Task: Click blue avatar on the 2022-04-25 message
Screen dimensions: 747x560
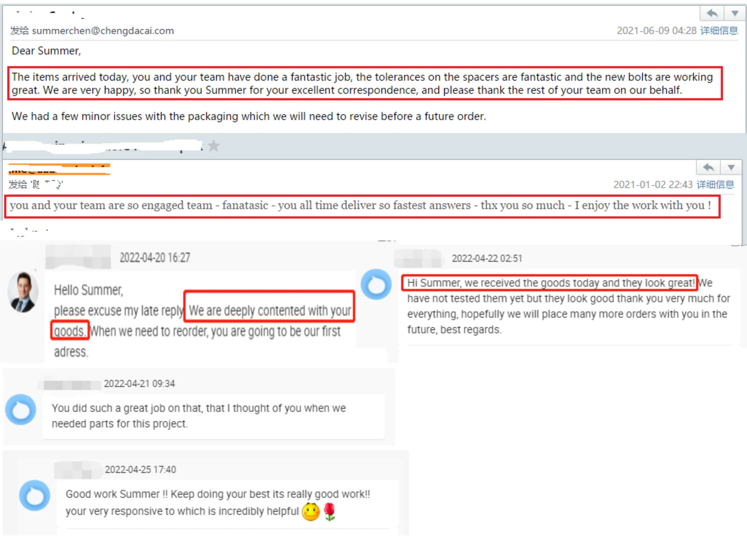Action: click(x=35, y=495)
